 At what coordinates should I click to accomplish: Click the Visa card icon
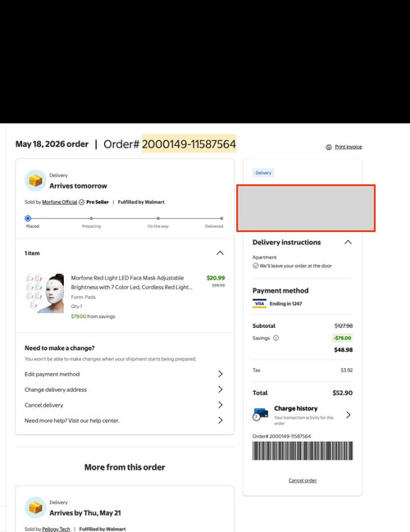(259, 303)
